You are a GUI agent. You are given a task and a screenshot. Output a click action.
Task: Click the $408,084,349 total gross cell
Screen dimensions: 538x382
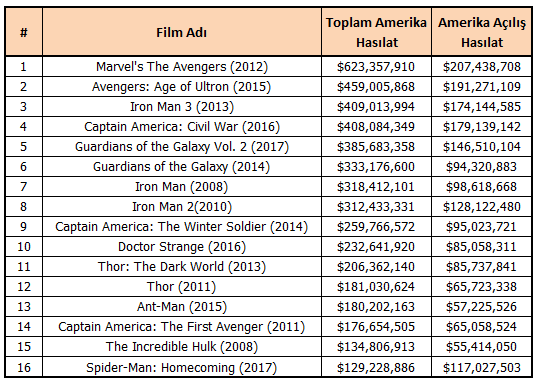(376, 127)
